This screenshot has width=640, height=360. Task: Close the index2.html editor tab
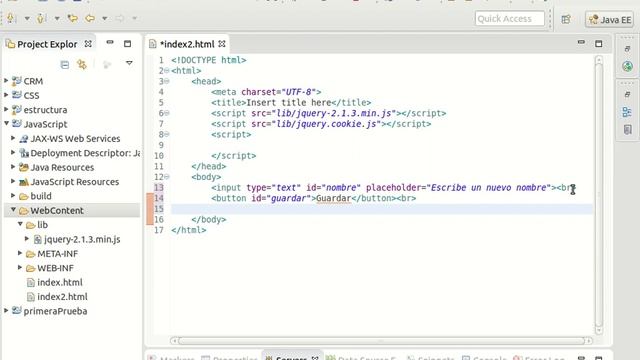(x=222, y=43)
